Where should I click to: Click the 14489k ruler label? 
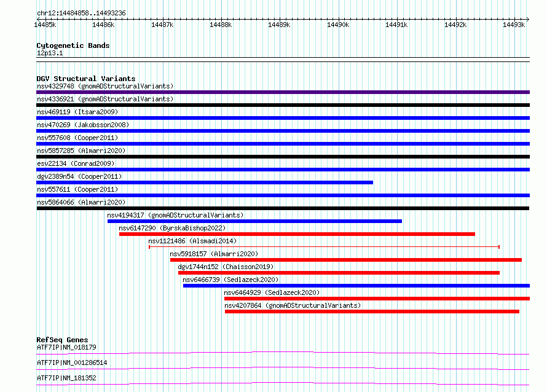pyautogui.click(x=279, y=25)
